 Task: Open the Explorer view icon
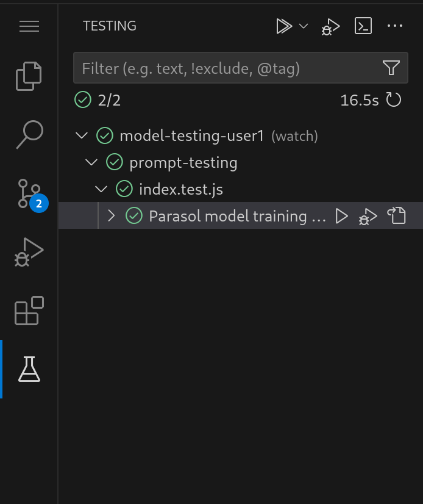(x=29, y=76)
